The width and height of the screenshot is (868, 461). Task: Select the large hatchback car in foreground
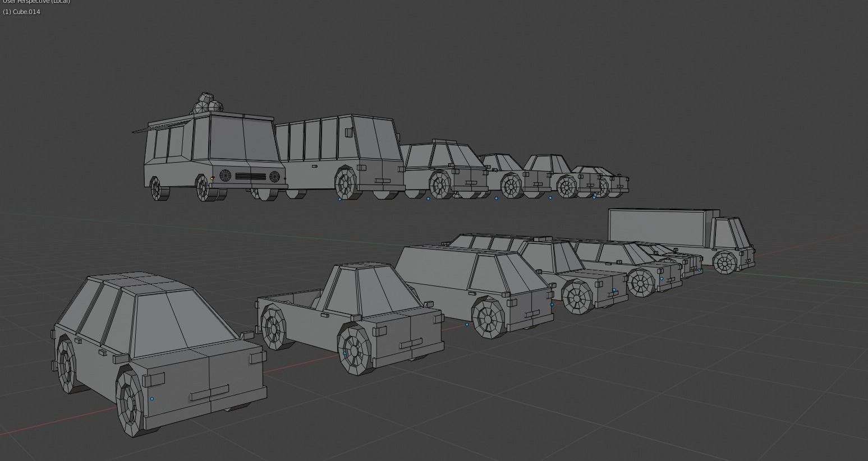coord(159,353)
